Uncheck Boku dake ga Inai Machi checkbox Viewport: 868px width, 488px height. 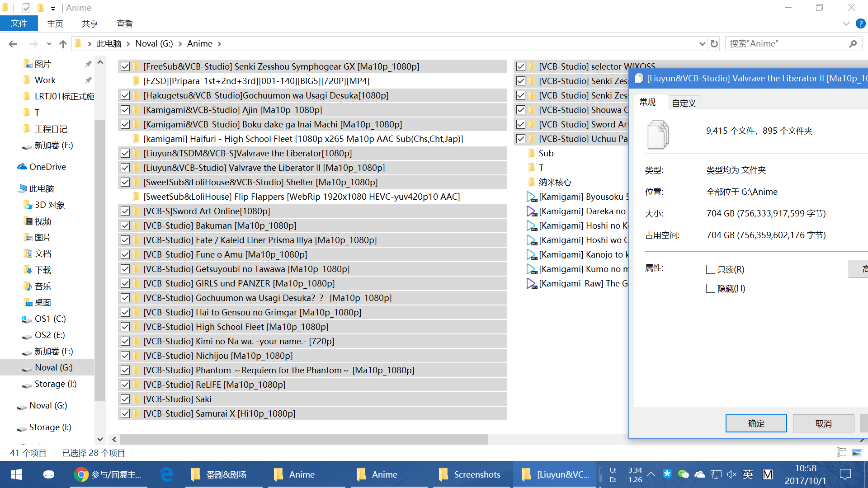click(125, 124)
